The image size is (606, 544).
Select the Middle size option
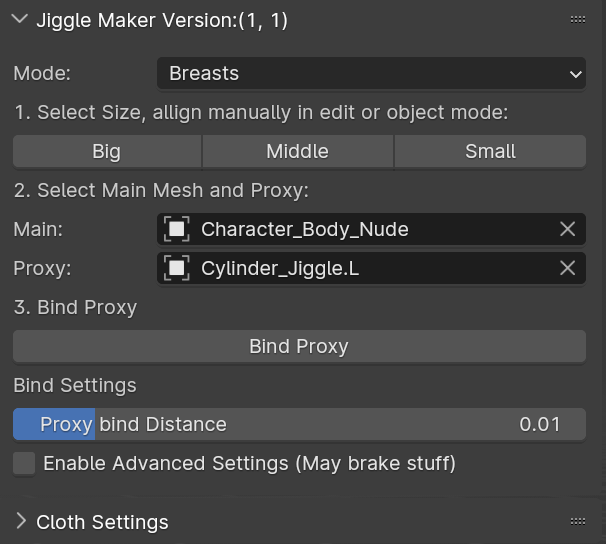pyautogui.click(x=297, y=152)
